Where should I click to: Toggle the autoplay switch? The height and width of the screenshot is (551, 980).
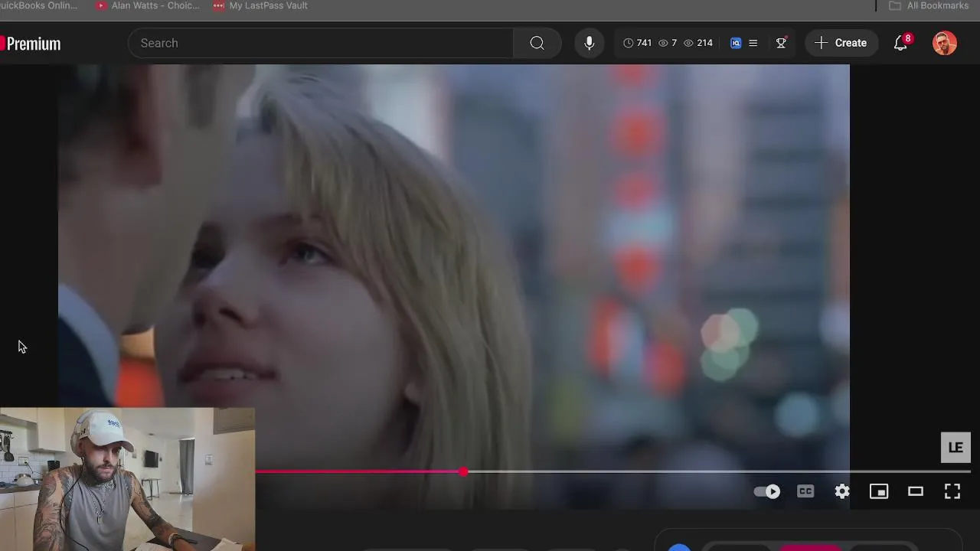tap(767, 491)
